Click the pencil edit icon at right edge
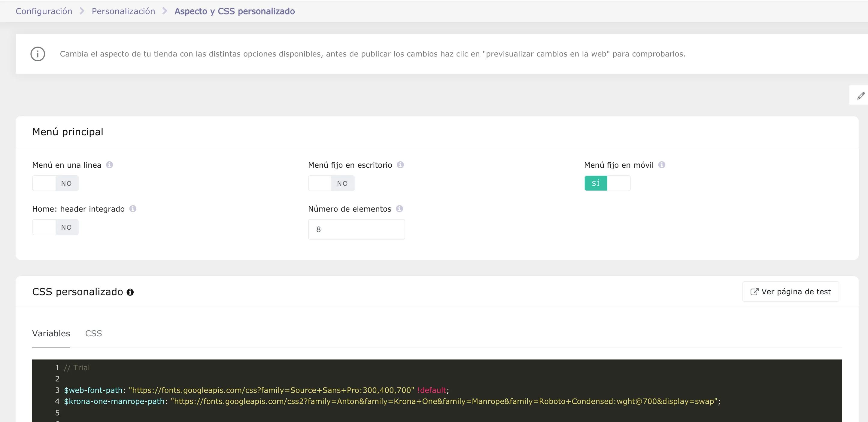Screen dimensions: 868x422 (860, 96)
